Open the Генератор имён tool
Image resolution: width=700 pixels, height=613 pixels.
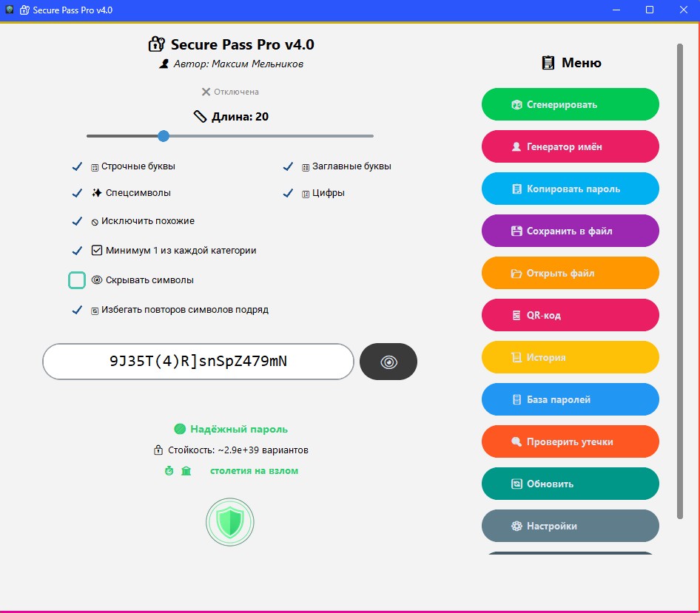(570, 146)
